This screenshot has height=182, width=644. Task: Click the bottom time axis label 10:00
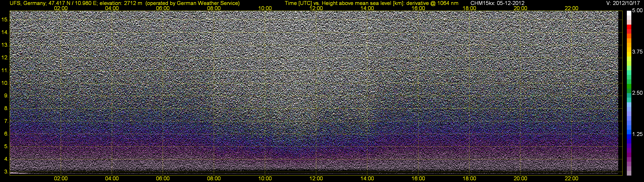coord(265,179)
